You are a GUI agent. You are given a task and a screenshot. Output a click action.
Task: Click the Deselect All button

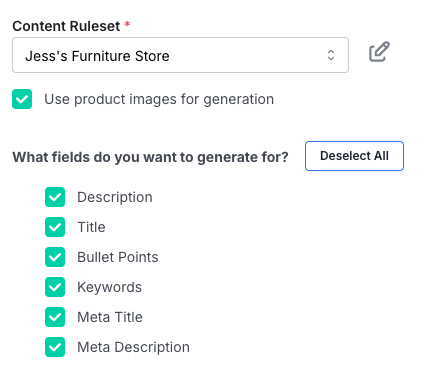[354, 156]
